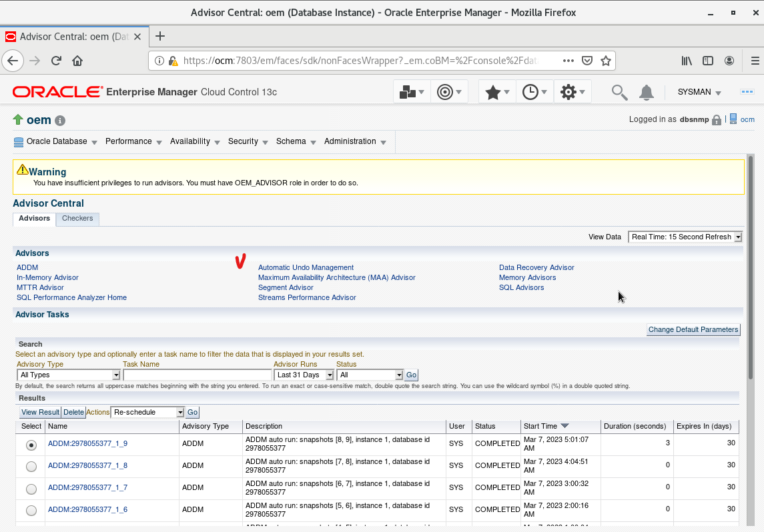Select radio button for ADDM:2978055377_1_7
This screenshot has height=532, width=764.
click(x=31, y=489)
